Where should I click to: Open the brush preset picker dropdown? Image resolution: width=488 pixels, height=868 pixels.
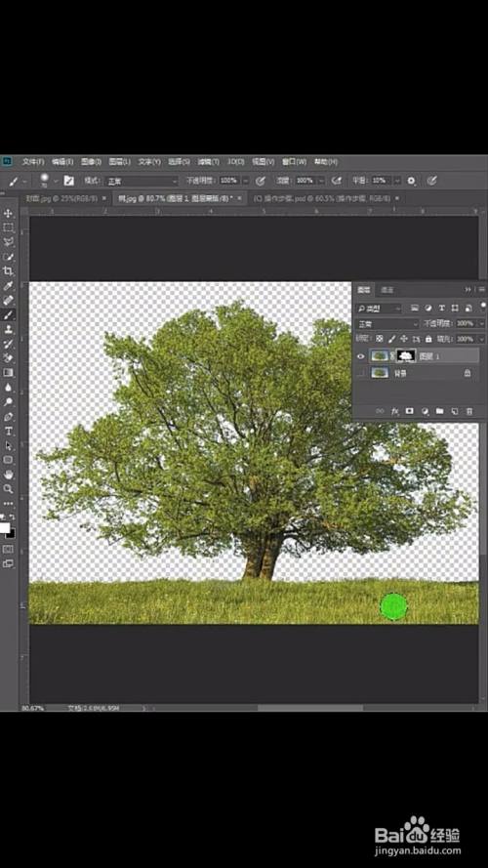(56, 181)
